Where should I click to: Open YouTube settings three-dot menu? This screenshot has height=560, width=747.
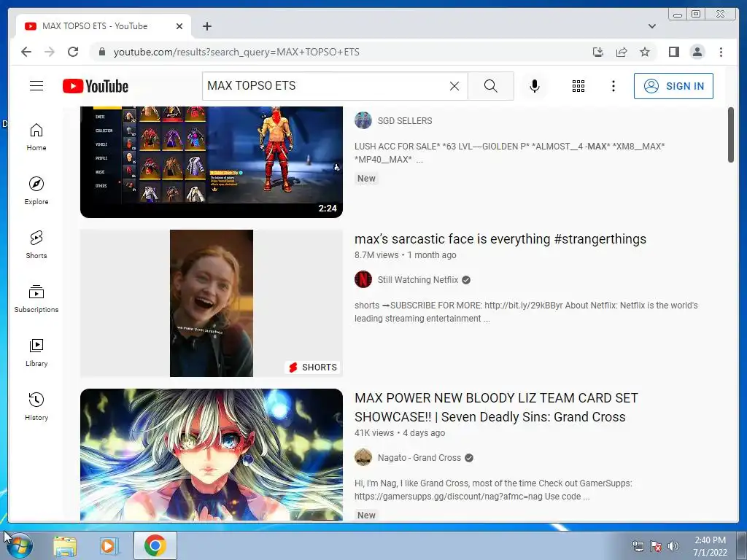pyautogui.click(x=613, y=86)
